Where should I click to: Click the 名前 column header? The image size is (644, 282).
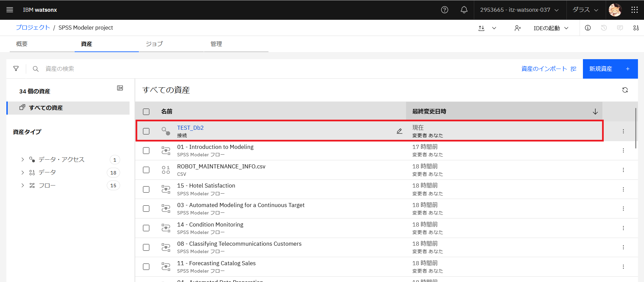[166, 112]
